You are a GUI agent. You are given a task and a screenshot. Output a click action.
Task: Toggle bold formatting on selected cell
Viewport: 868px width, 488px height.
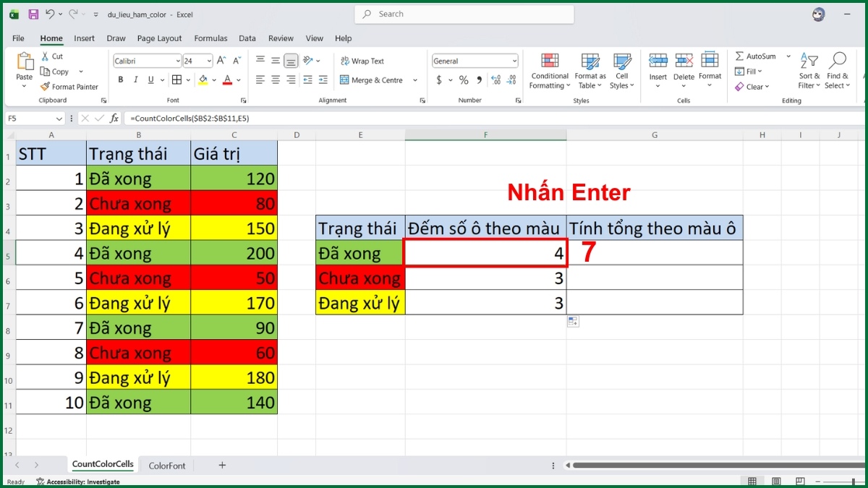(x=121, y=80)
